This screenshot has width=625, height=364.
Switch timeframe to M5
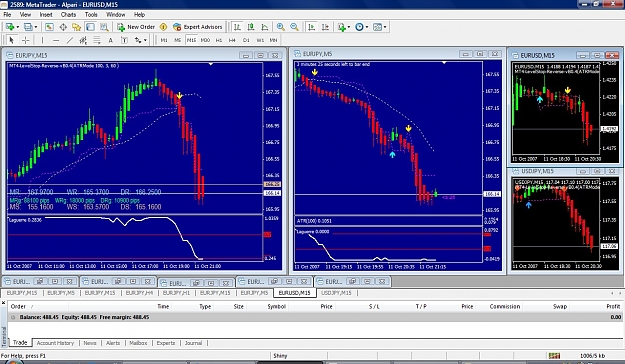pyautogui.click(x=178, y=40)
